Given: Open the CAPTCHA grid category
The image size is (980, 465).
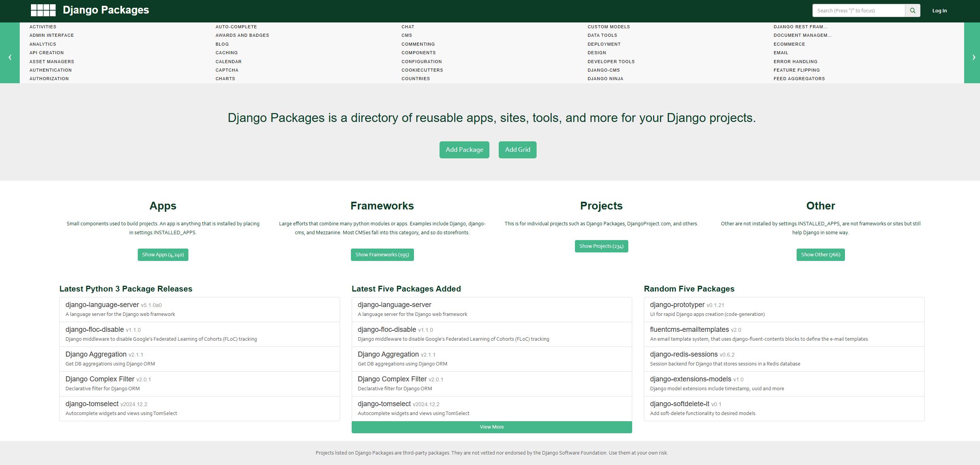Looking at the screenshot, I should (227, 70).
